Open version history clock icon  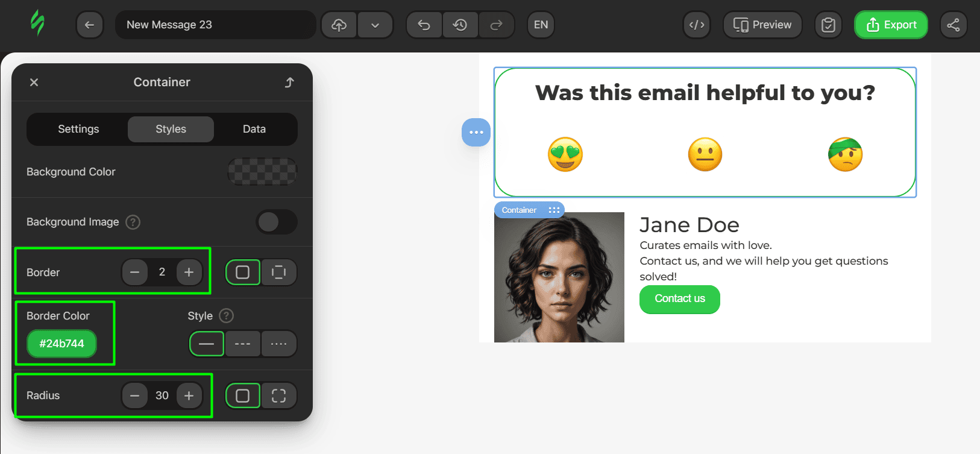point(460,25)
